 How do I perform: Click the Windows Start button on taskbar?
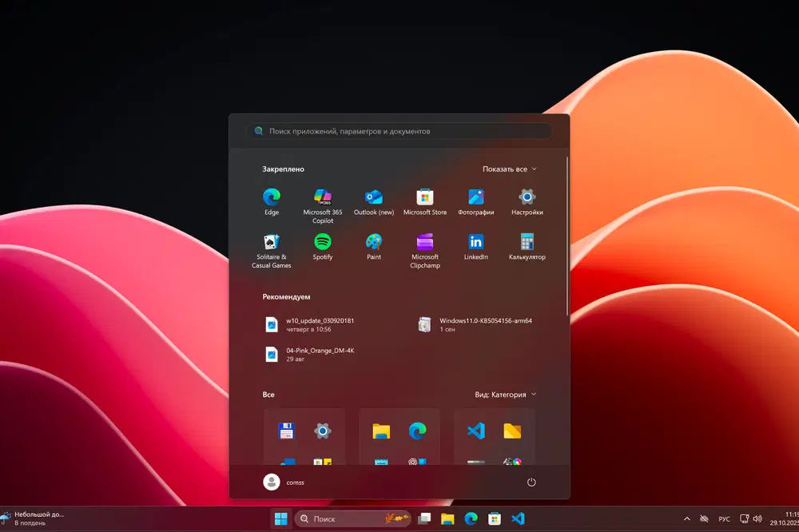pos(280,518)
